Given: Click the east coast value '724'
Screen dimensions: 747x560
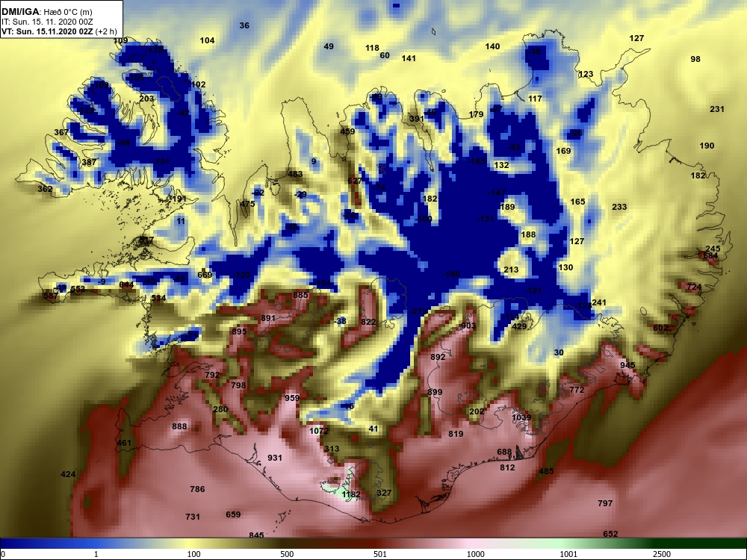Looking at the screenshot, I should [694, 287].
